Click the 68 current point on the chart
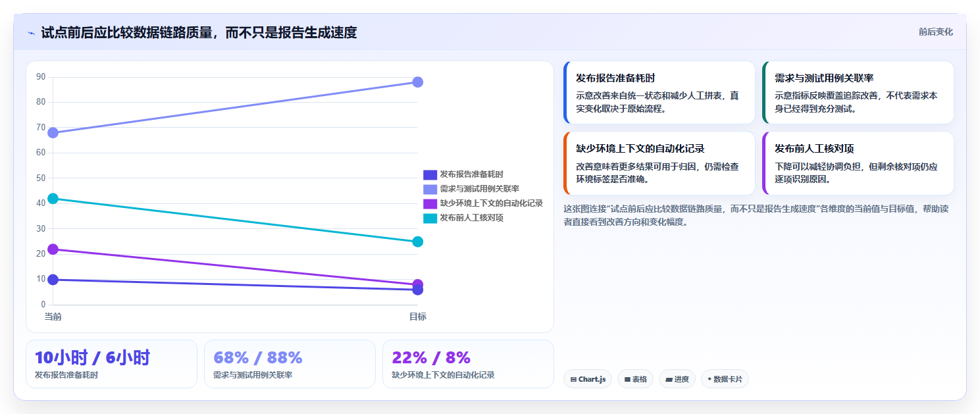Viewport: 980px width, 414px height. [53, 133]
